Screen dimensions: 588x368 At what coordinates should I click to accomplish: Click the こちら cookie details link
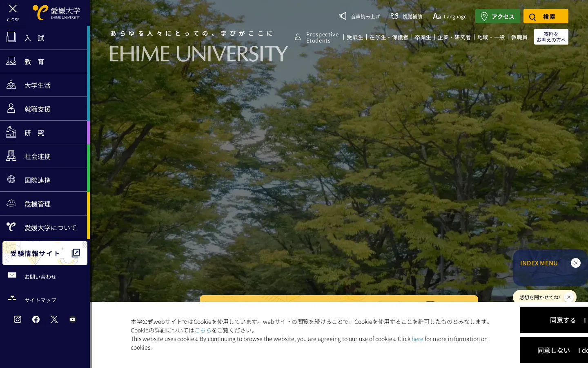point(203,330)
